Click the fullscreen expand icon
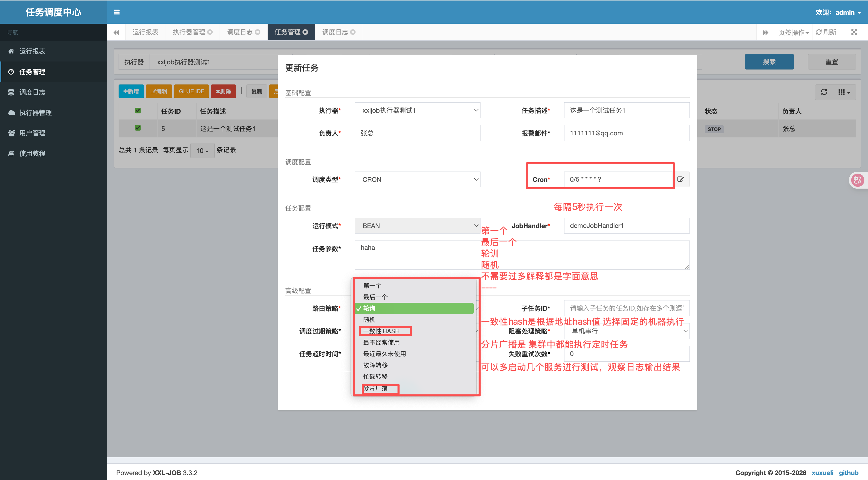This screenshot has height=480, width=868. (854, 32)
